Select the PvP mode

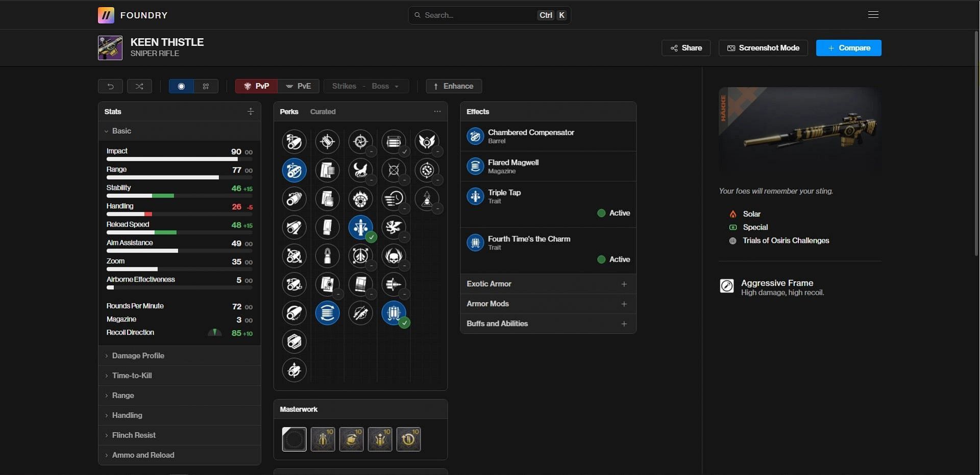[256, 86]
